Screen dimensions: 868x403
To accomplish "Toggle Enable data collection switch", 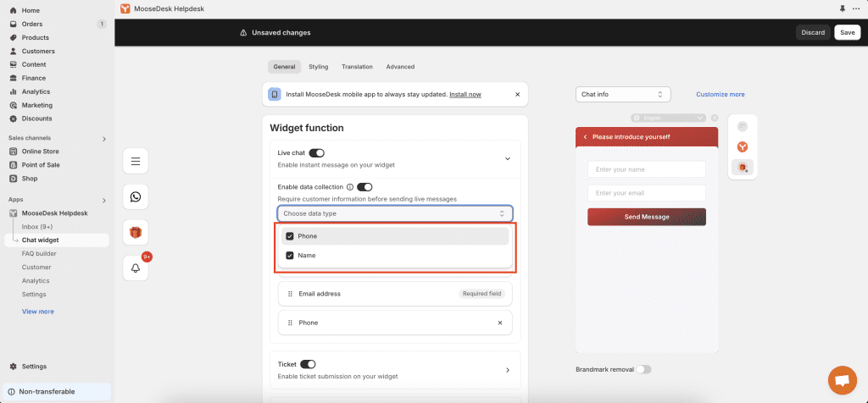I will pos(364,187).
